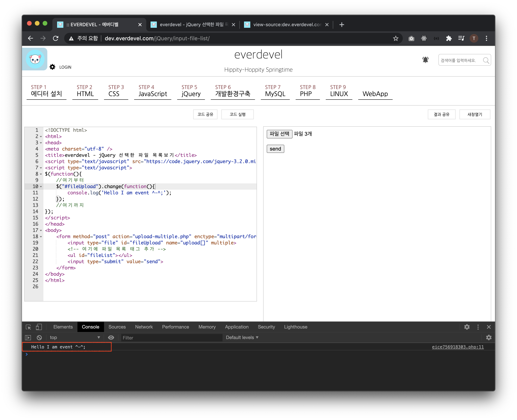
Task: Reload the page with the refresh icon
Action: (56, 38)
